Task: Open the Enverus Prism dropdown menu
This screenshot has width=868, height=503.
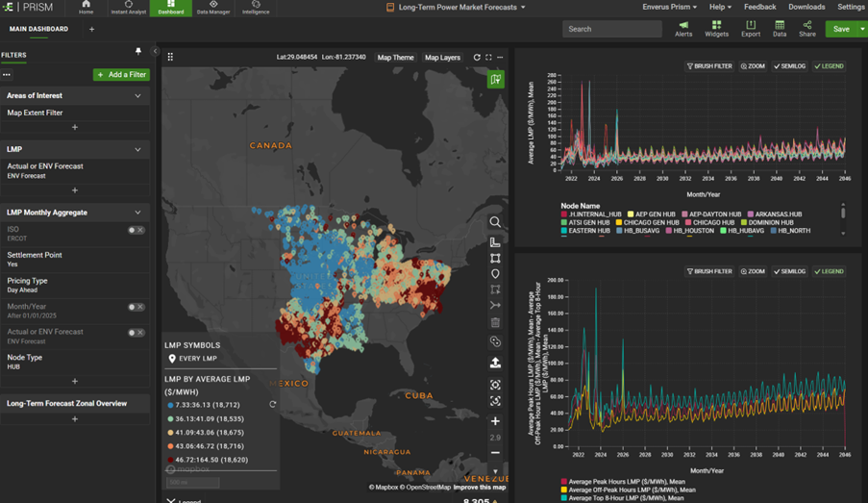Action: pyautogui.click(x=669, y=7)
